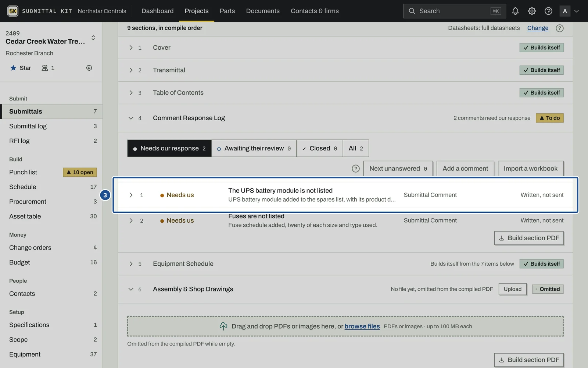This screenshot has height=368, width=588.
Task: Click Import a workbook button
Action: tap(530, 169)
